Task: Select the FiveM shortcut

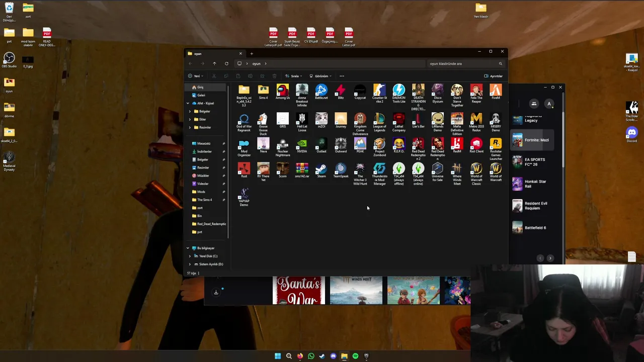Action: tap(496, 92)
